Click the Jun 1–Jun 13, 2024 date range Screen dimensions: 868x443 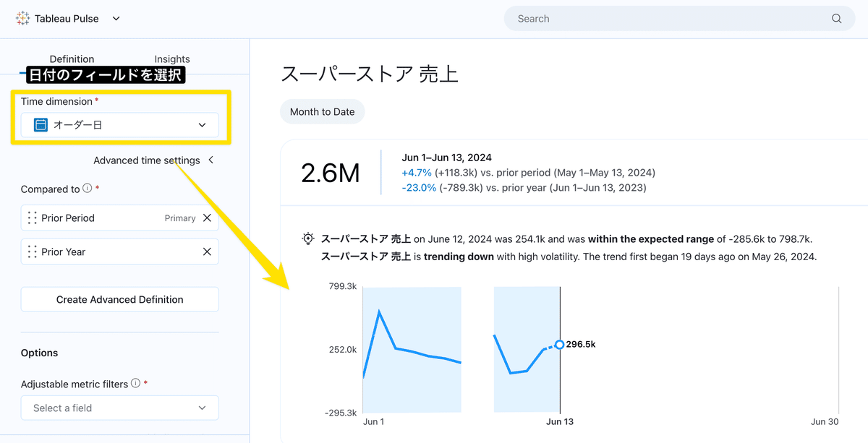(x=446, y=158)
